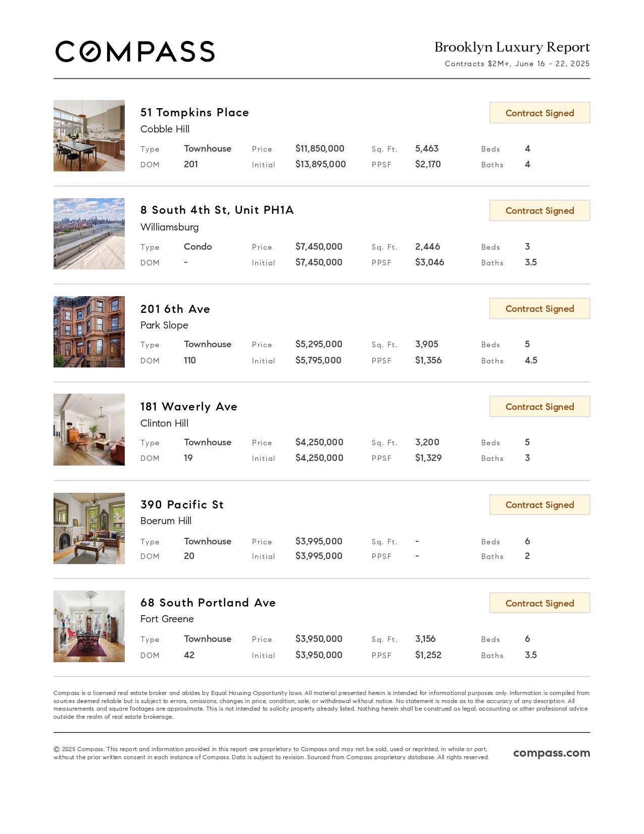Screen dimensions: 644x834
Task: Open the 390 Pacific St living room photo
Action: coord(89,528)
